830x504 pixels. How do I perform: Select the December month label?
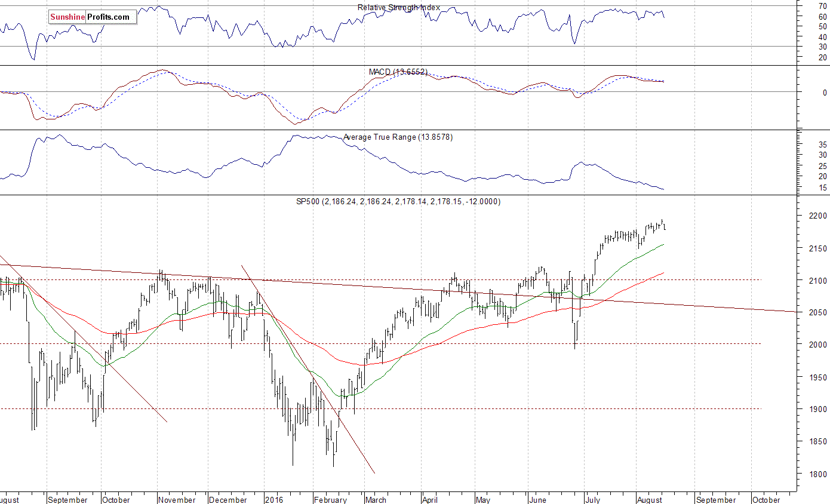(x=229, y=500)
